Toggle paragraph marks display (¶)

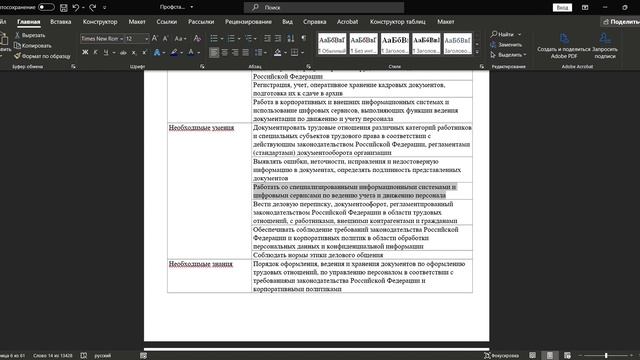pos(304,38)
